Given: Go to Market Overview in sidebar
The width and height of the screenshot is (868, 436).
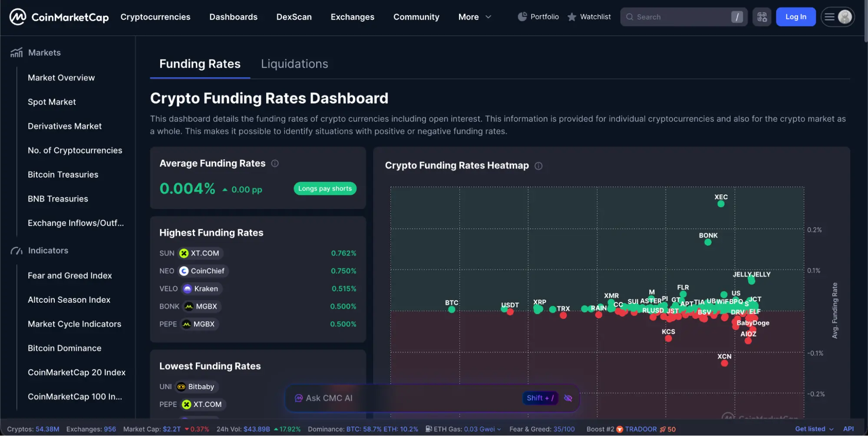Looking at the screenshot, I should (61, 78).
